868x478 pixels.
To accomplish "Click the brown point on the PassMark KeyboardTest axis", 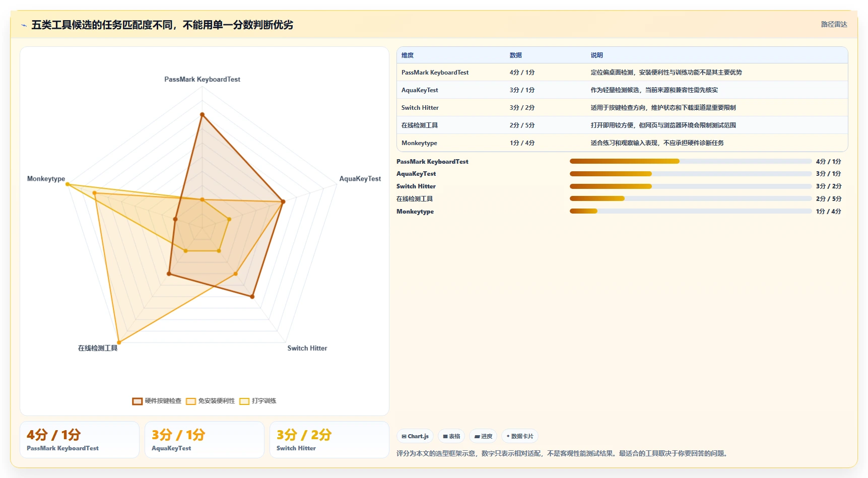I will click(x=202, y=115).
